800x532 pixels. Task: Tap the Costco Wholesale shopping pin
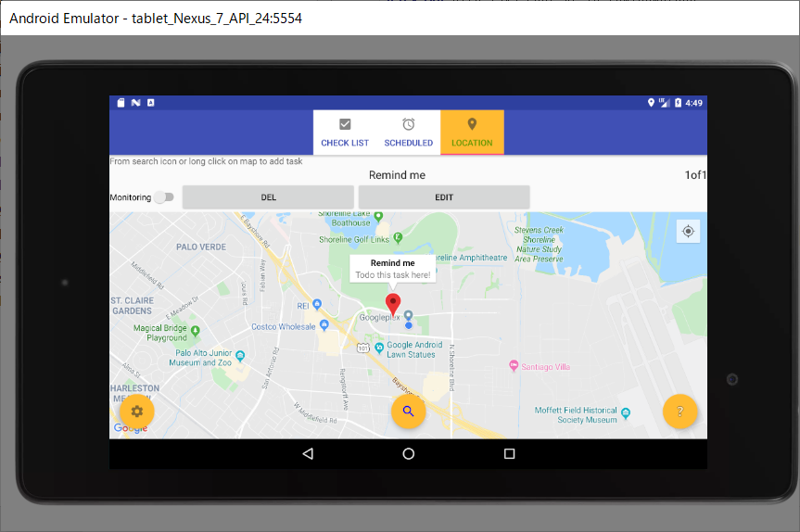coord(324,324)
